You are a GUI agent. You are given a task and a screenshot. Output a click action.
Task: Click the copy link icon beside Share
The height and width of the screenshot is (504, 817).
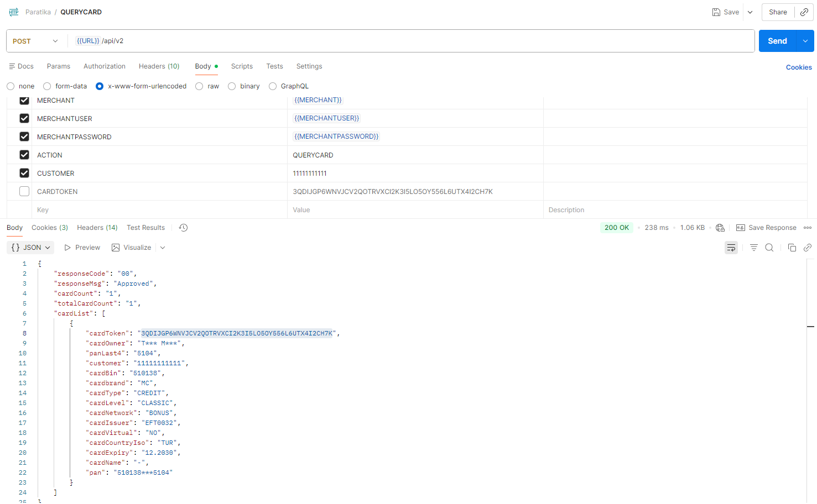pos(804,12)
